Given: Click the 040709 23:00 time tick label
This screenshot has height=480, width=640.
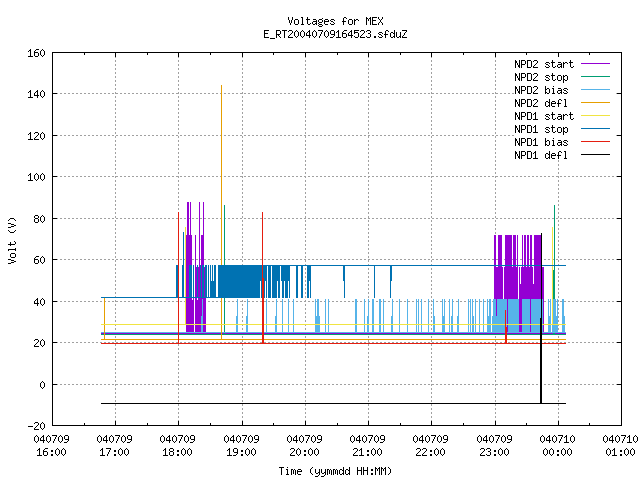Looking at the screenshot, I should point(494,446).
